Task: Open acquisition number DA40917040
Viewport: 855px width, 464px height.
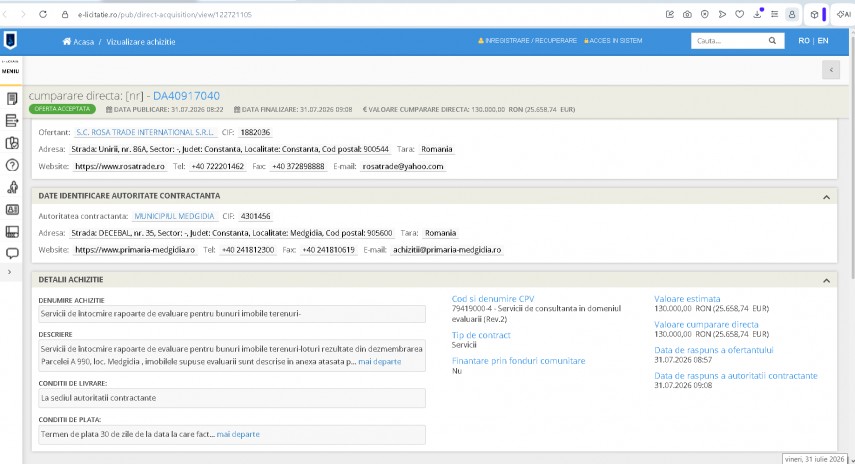Action: [186, 96]
